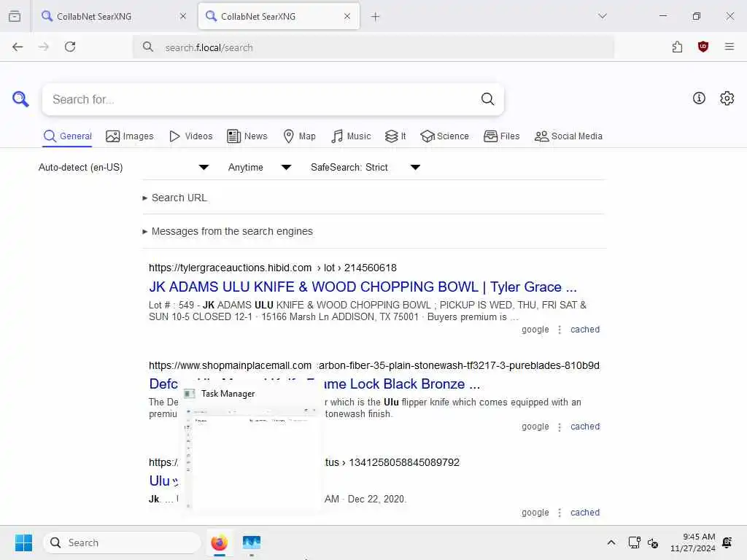Open the SafeSearch: Strict dropdown
Viewport: 747px width, 560px height.
(x=365, y=167)
